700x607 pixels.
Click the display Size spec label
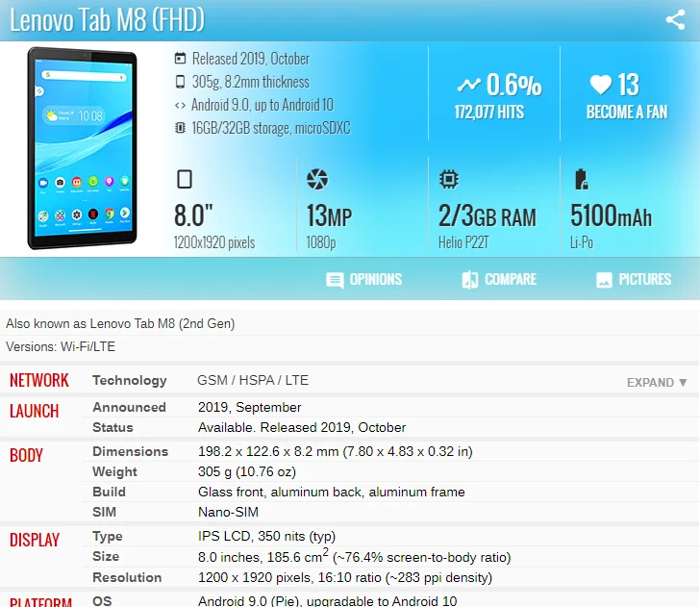click(106, 557)
